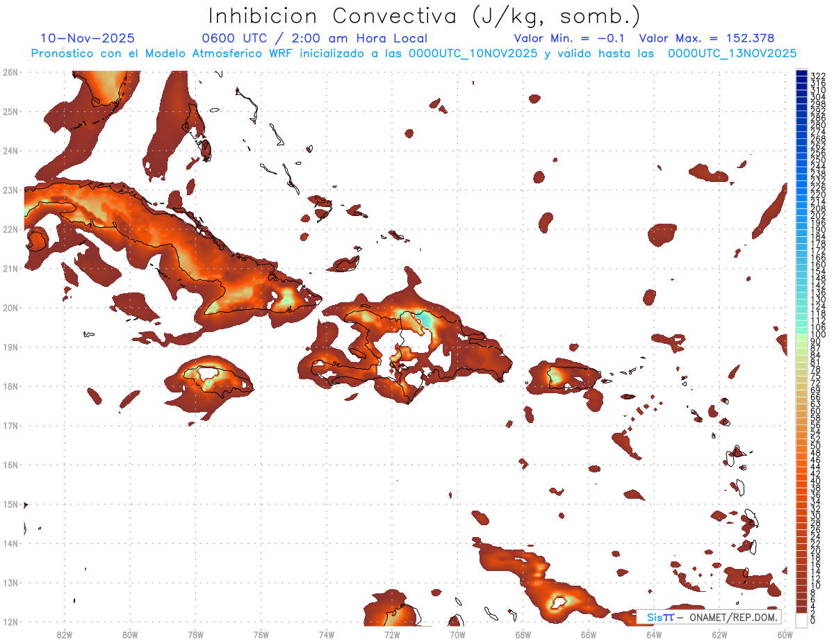Click the "14N" latitude label

click(10, 543)
